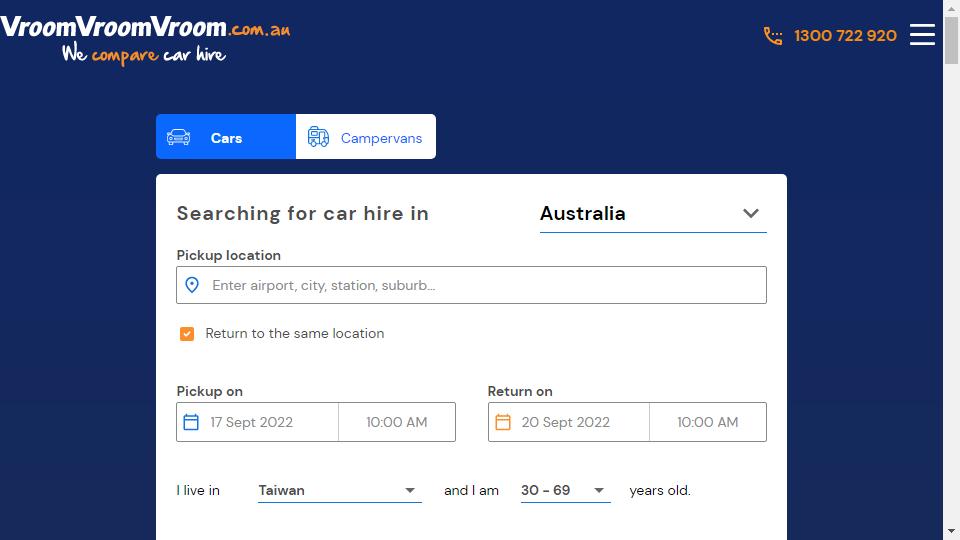Click the page vertical scrollbar thumb
This screenshot has height=540, width=960.
point(951,40)
